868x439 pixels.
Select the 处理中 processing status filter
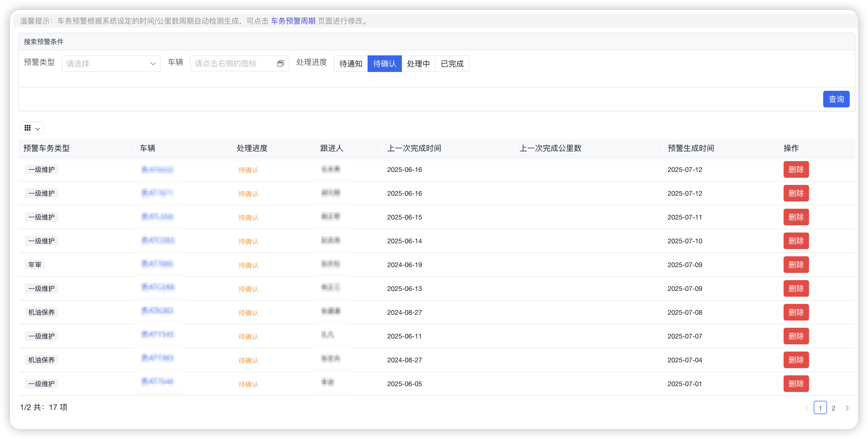coord(419,63)
